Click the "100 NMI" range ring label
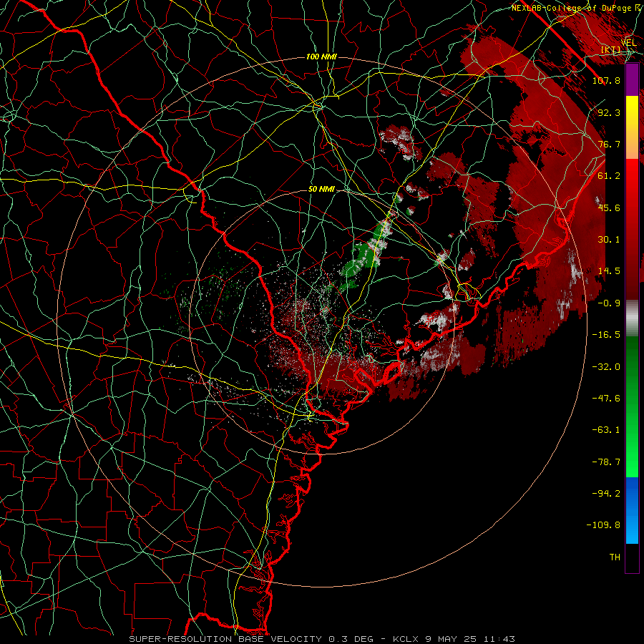The height and width of the screenshot is (644, 644). [321, 57]
